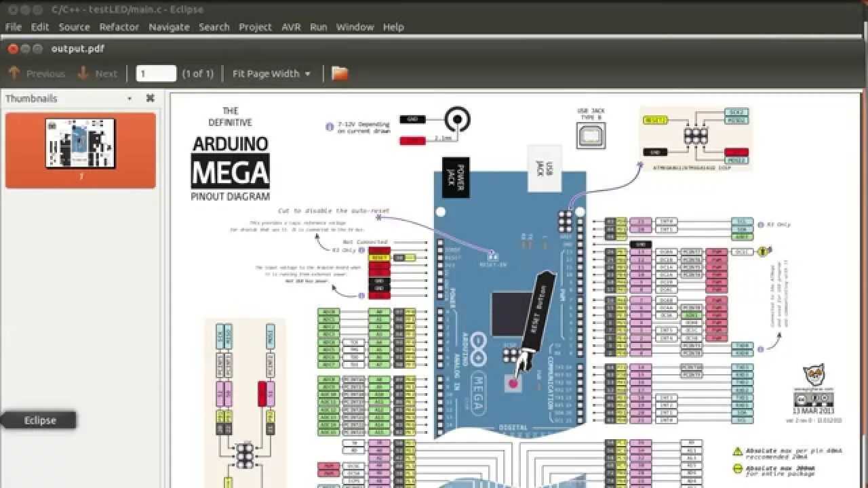Minimize the output.pdf window

click(x=26, y=49)
